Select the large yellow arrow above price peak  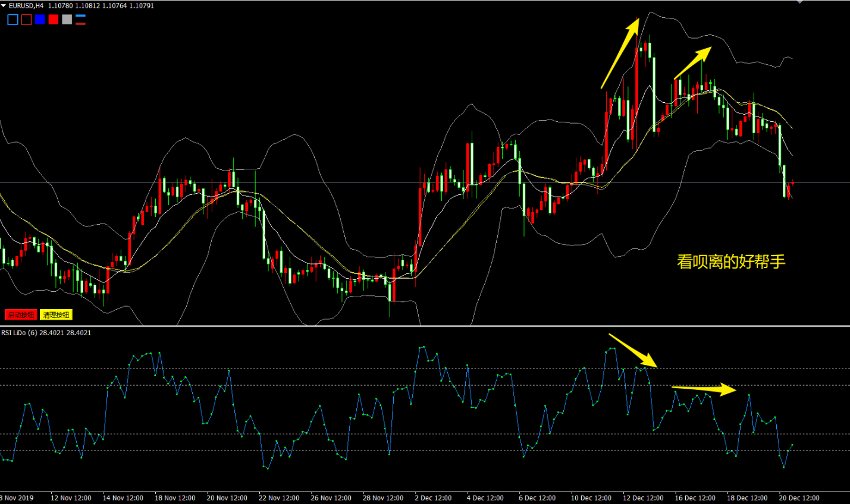click(x=620, y=53)
